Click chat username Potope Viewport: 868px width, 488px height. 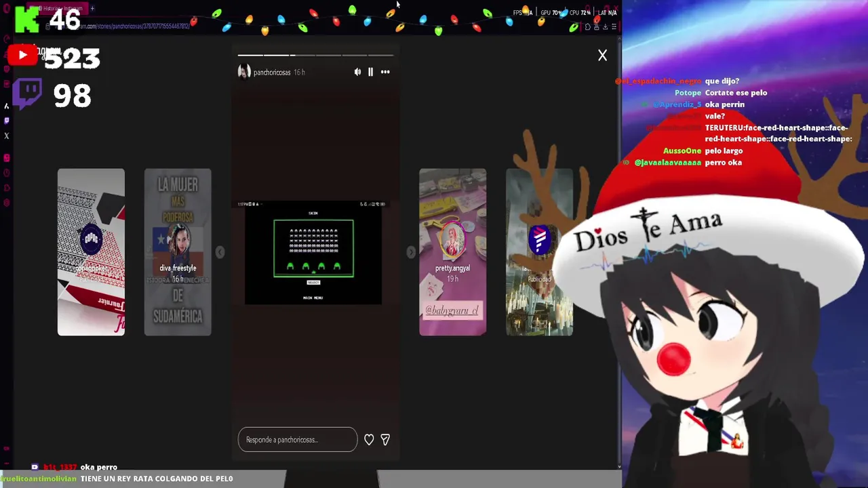click(688, 93)
